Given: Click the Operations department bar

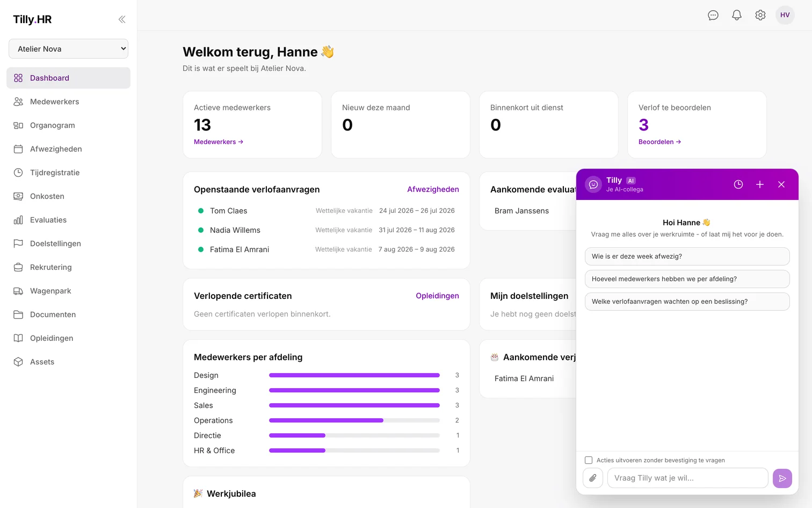Looking at the screenshot, I should click(354, 420).
